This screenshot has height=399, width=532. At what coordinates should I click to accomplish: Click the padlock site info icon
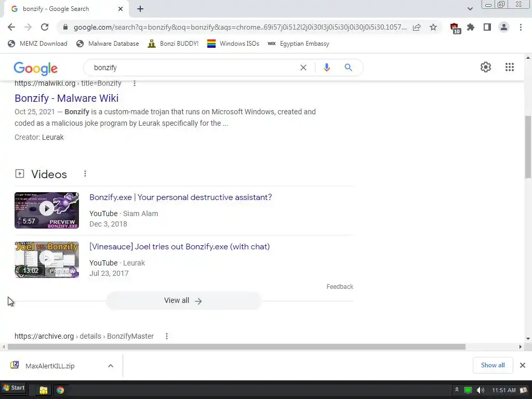coord(65,27)
